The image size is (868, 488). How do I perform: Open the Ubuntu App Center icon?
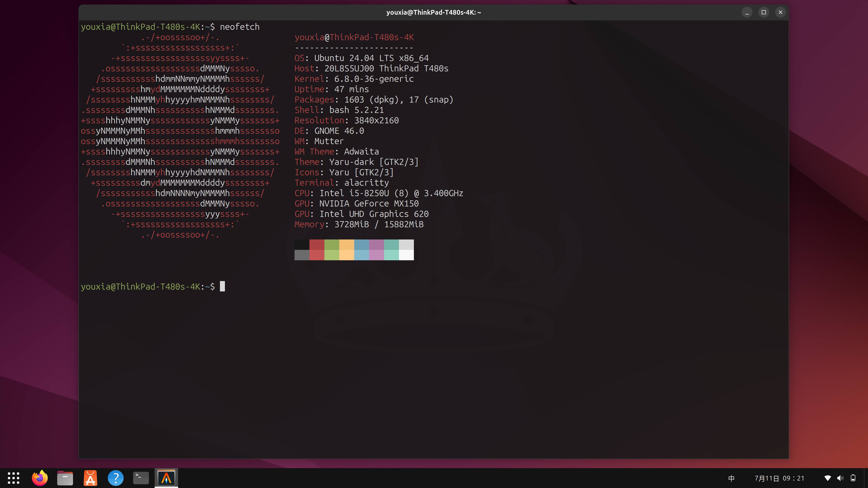coord(90,478)
